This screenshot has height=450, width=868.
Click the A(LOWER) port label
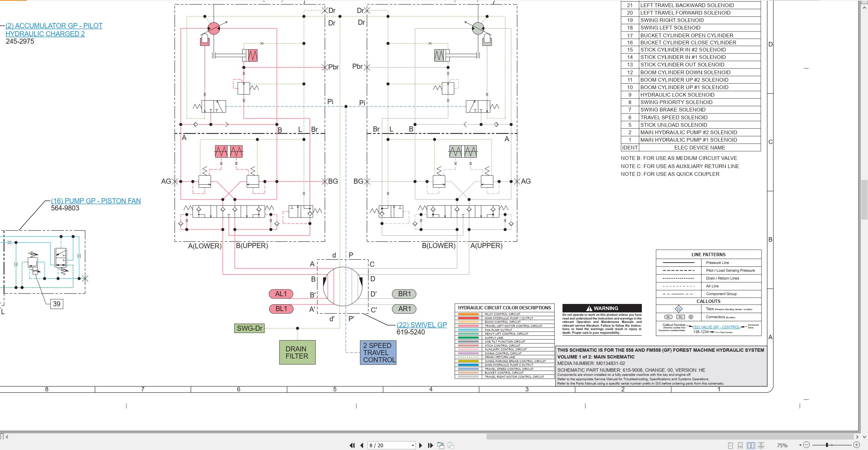[205, 246]
